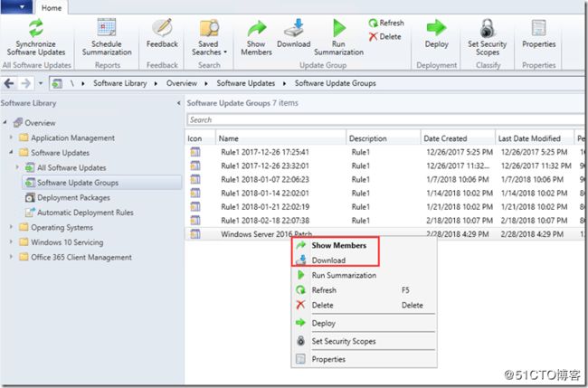Open navigation history dropdown arrow
Viewport: 588px width, 388px height.
[41, 83]
